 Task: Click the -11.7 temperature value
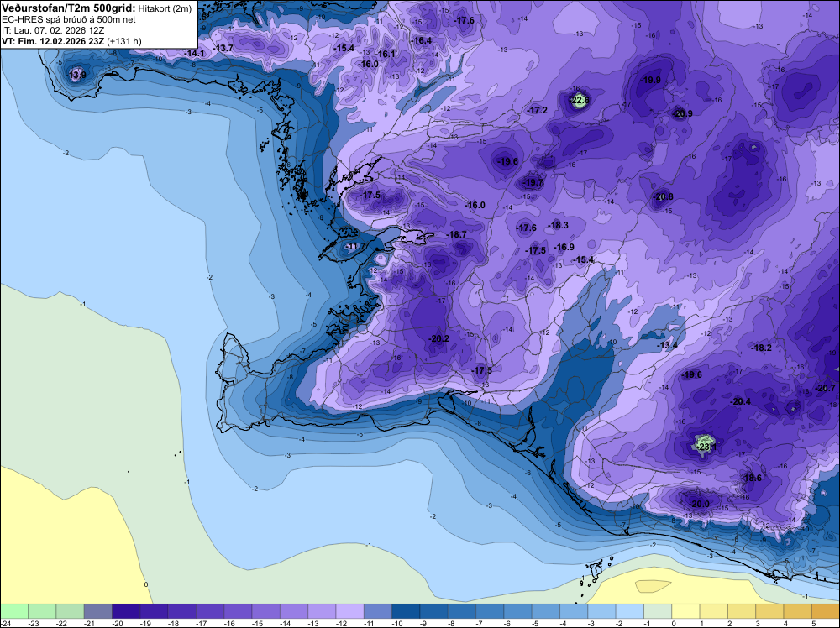point(354,246)
